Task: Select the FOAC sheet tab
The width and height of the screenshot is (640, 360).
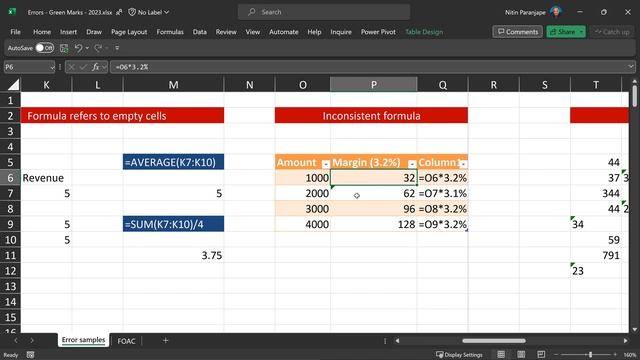Action: pyautogui.click(x=126, y=341)
